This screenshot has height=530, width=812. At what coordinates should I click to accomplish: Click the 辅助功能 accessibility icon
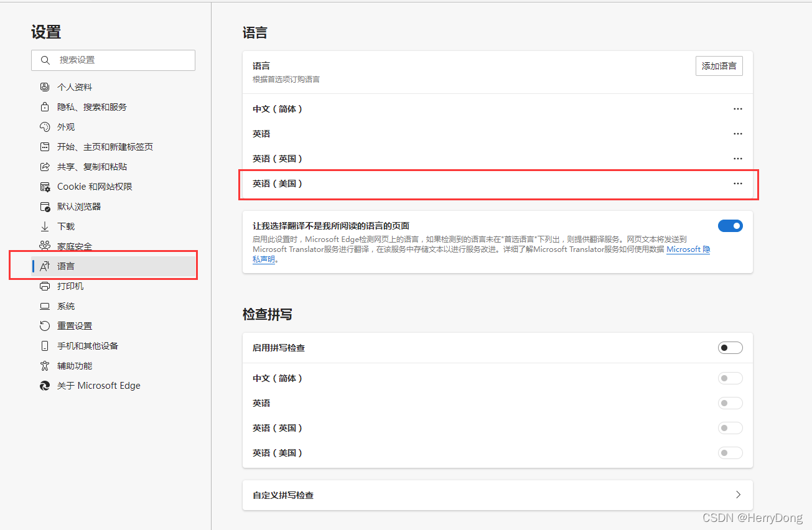tap(45, 366)
